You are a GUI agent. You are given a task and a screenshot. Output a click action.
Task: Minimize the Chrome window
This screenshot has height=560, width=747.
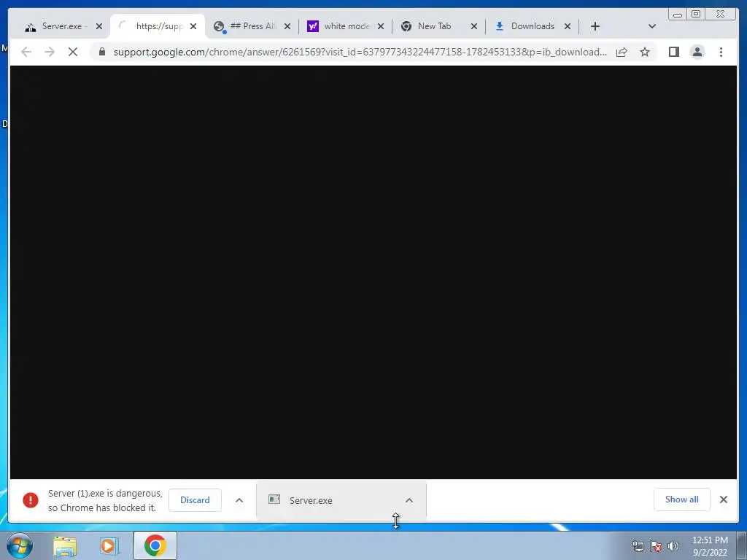[678, 14]
